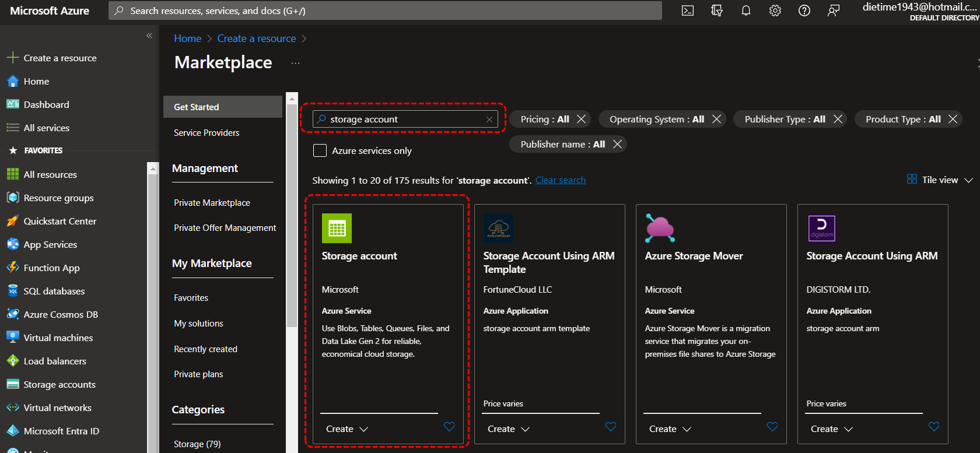Favorite the Storage account card with the heart
Screen dimensions: 980x453
[x=449, y=427]
